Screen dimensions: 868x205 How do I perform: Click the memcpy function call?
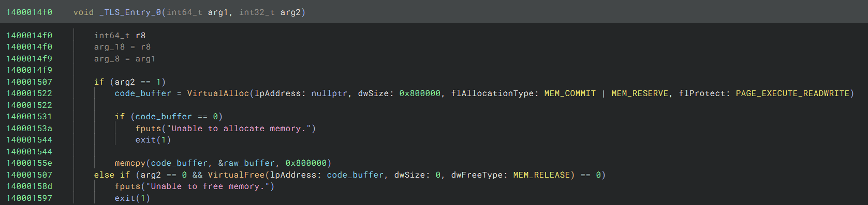(x=130, y=163)
